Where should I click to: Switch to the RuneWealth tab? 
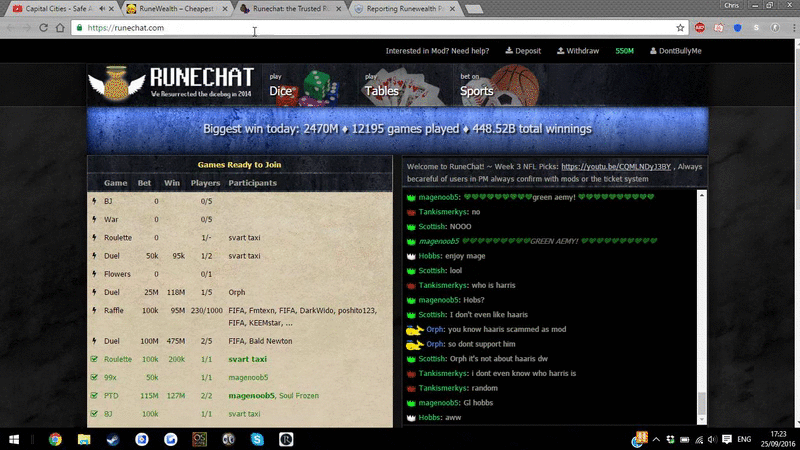(177, 9)
